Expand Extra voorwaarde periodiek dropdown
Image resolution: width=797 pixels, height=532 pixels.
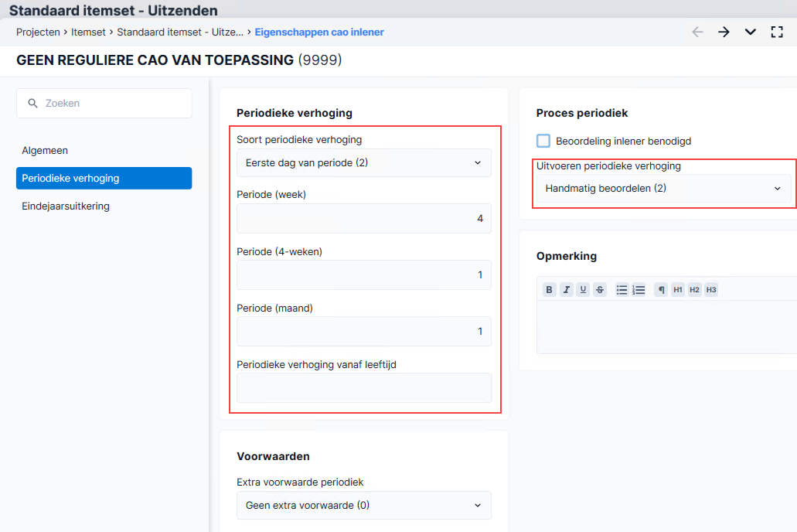coord(364,505)
